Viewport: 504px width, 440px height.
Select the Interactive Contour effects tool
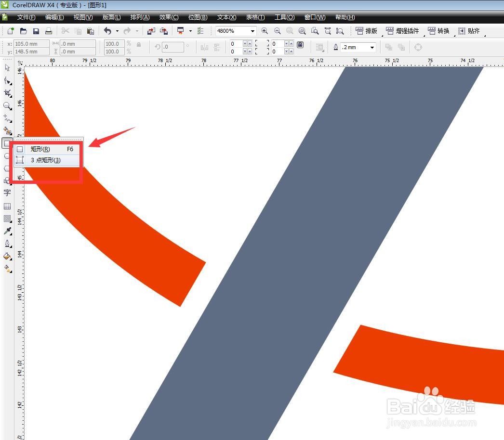[7, 219]
